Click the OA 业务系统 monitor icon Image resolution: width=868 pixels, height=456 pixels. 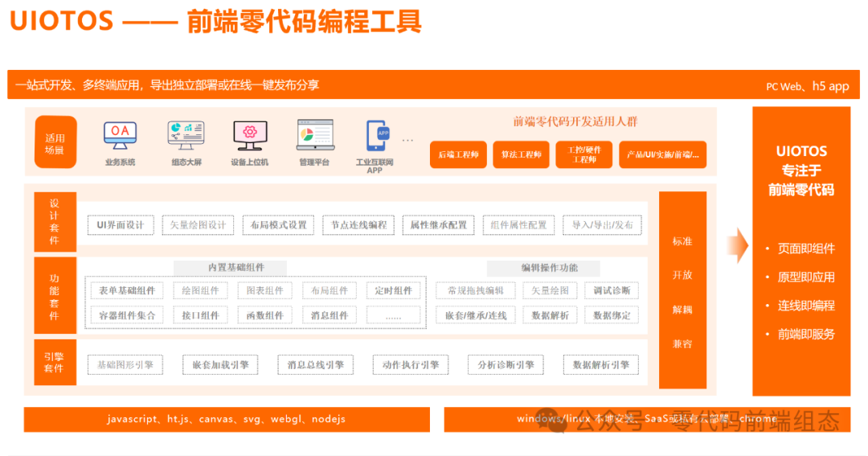coord(120,136)
